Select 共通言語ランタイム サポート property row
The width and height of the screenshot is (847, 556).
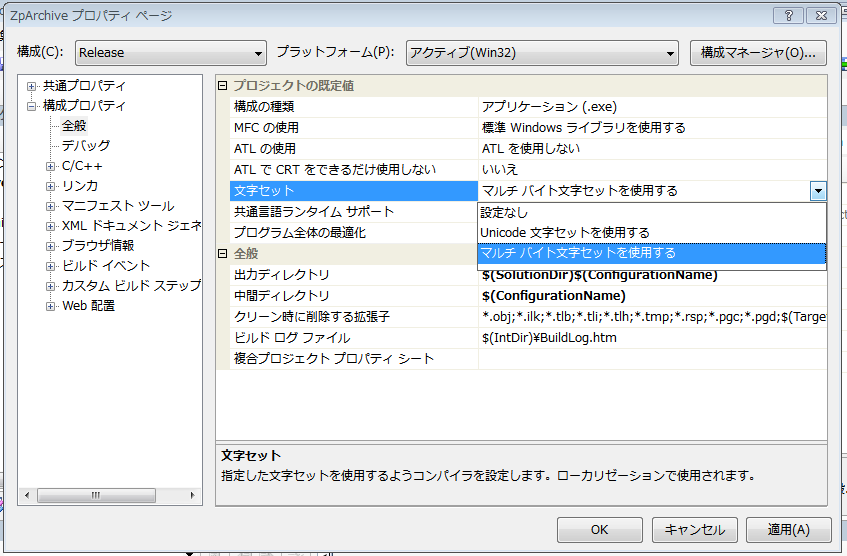354,212
